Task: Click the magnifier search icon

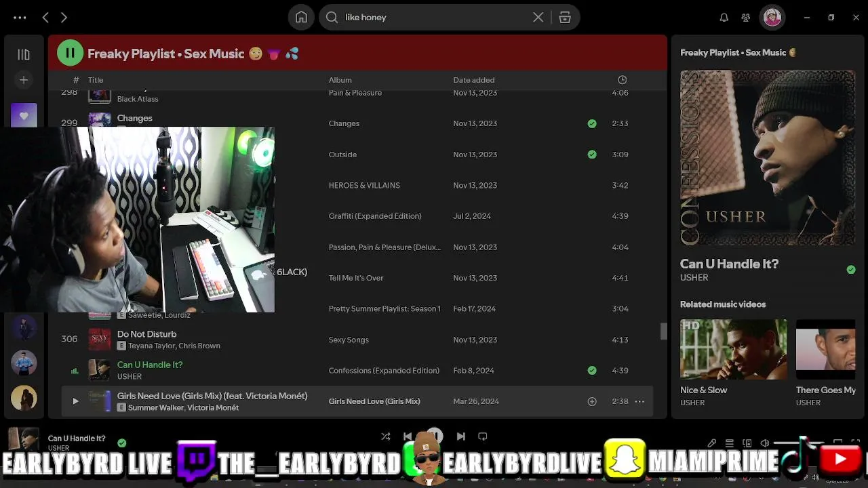Action: (332, 18)
